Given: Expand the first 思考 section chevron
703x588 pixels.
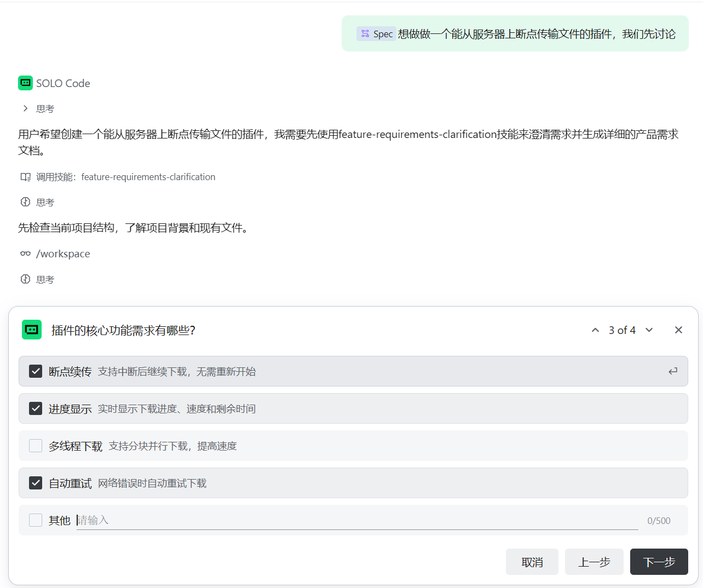Looking at the screenshot, I should pos(25,108).
